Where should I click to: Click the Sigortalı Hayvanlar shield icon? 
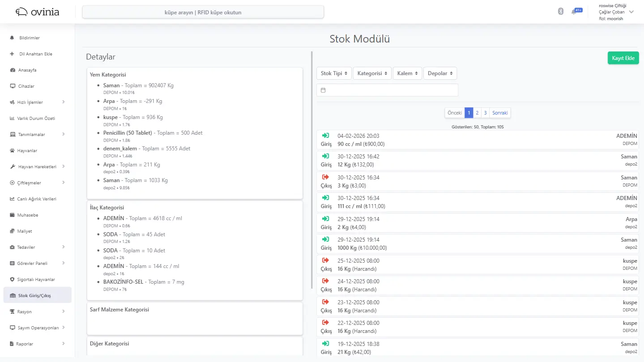pos(13,280)
